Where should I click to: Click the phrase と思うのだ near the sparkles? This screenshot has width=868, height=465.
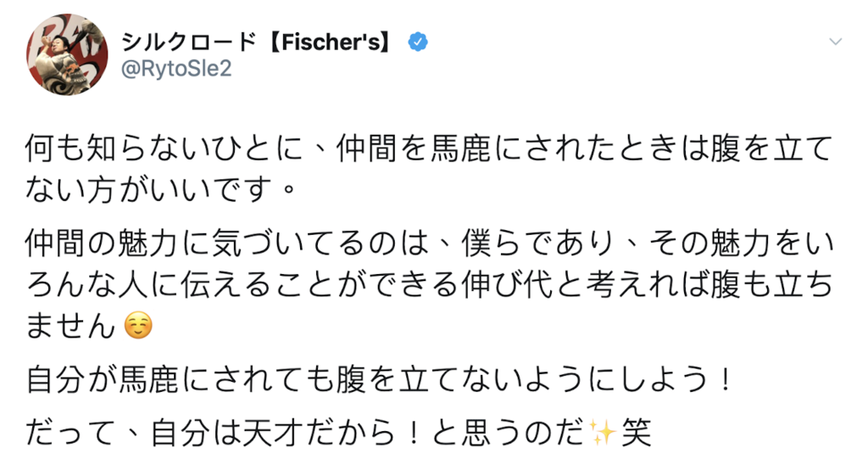coord(509,432)
